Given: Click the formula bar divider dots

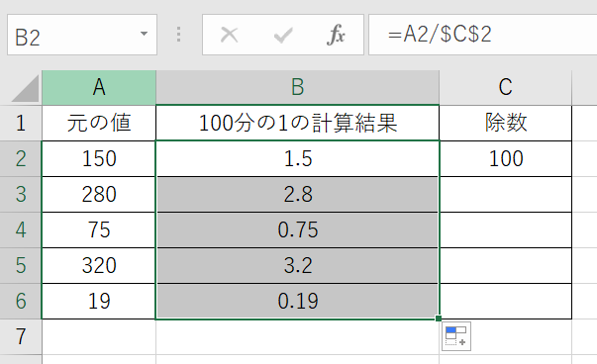Looking at the screenshot, I should pos(178,35).
